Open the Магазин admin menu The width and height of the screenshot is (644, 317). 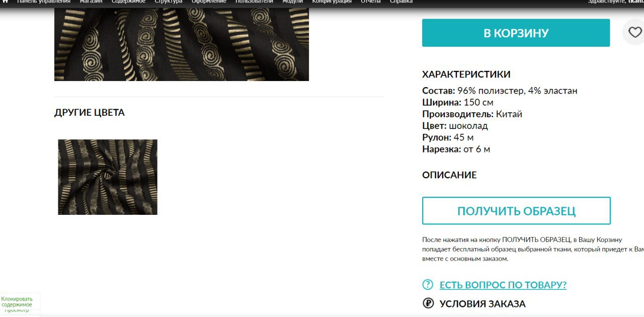[91, 2]
